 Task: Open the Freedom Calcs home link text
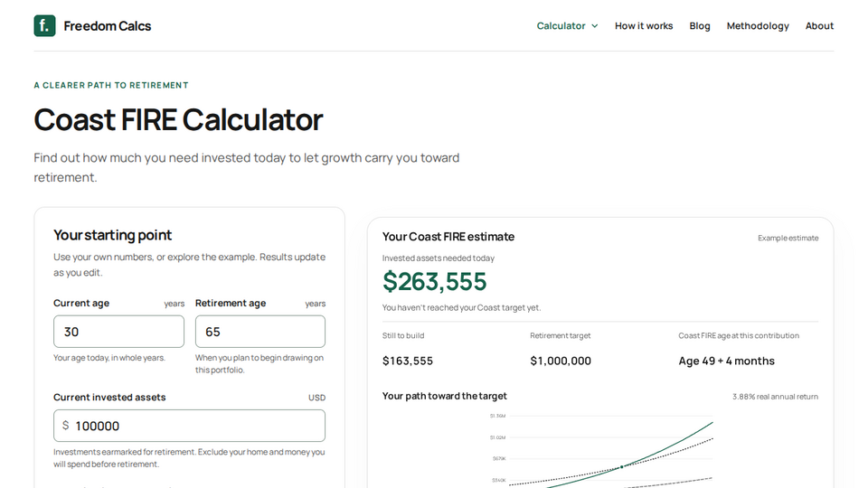(x=107, y=26)
